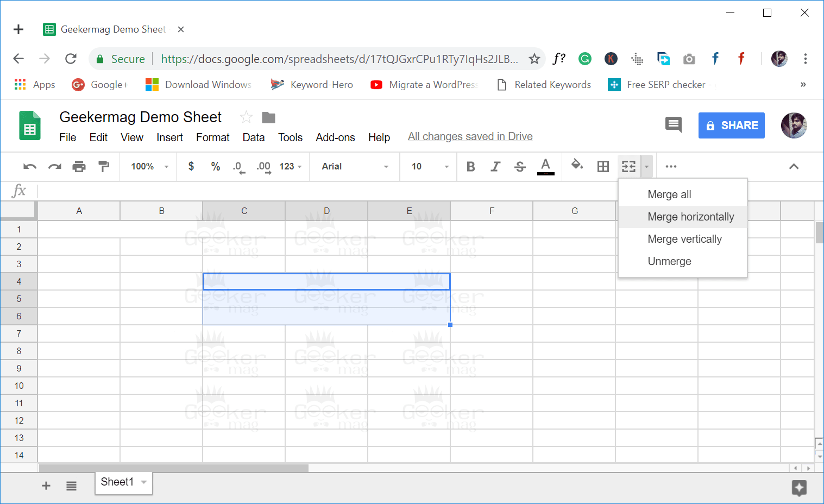This screenshot has width=824, height=504.
Task: Select the Paint format roller icon
Action: 104,167
